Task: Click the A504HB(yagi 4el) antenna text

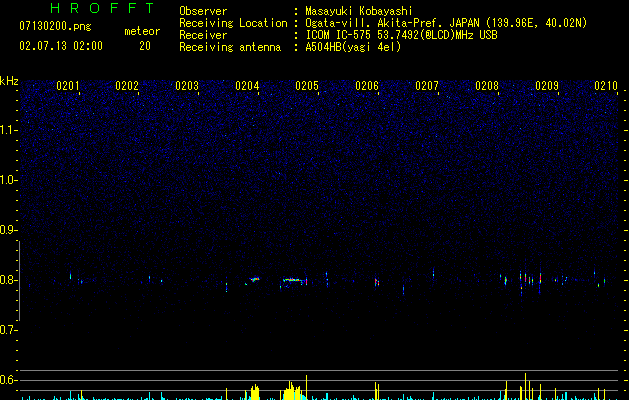Action: point(353,47)
